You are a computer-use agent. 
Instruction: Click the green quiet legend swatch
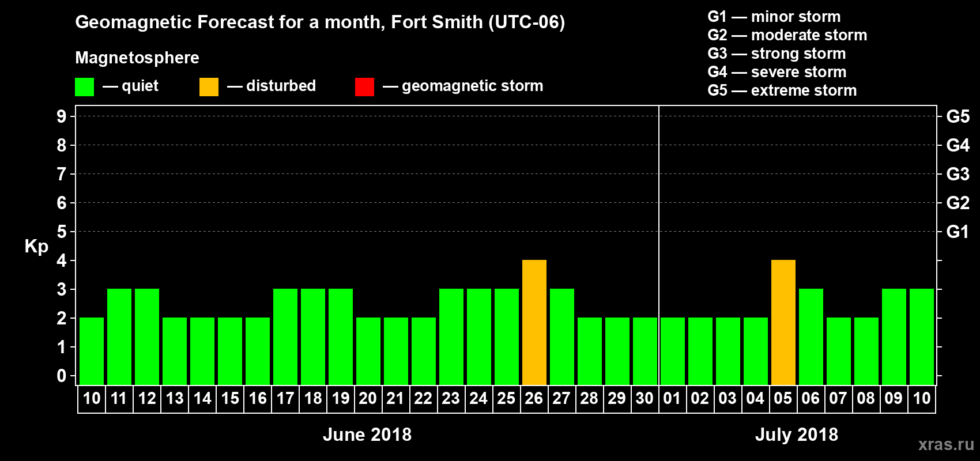click(84, 87)
